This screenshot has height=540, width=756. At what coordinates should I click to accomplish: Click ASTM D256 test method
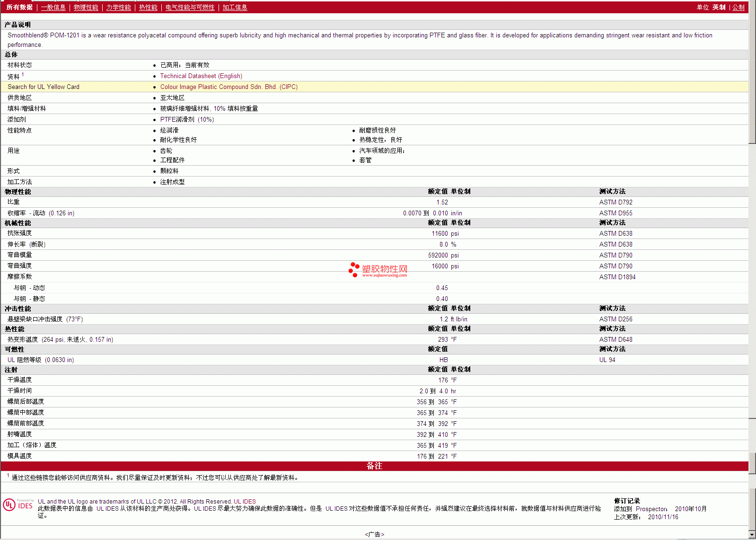pos(615,319)
